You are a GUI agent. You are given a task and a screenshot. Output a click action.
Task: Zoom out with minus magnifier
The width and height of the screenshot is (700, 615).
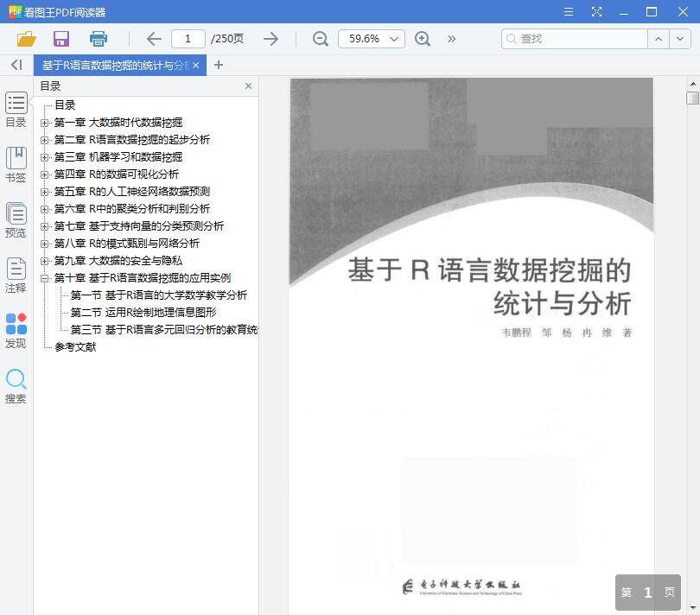(320, 39)
